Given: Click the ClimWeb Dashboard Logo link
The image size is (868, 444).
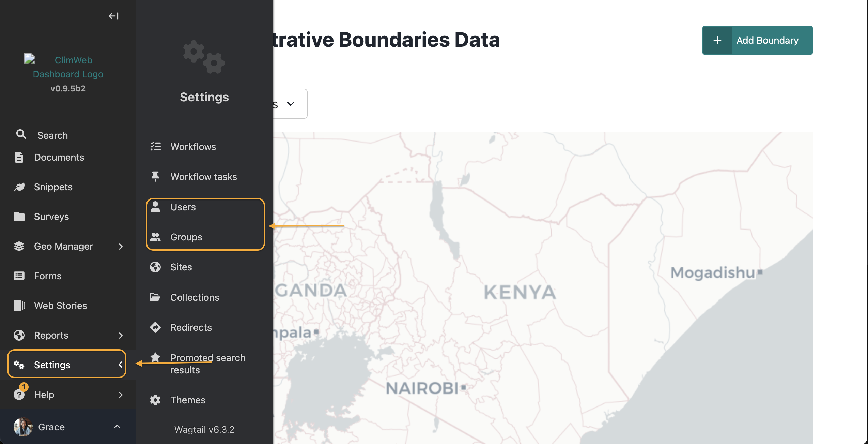Looking at the screenshot, I should click(x=68, y=67).
